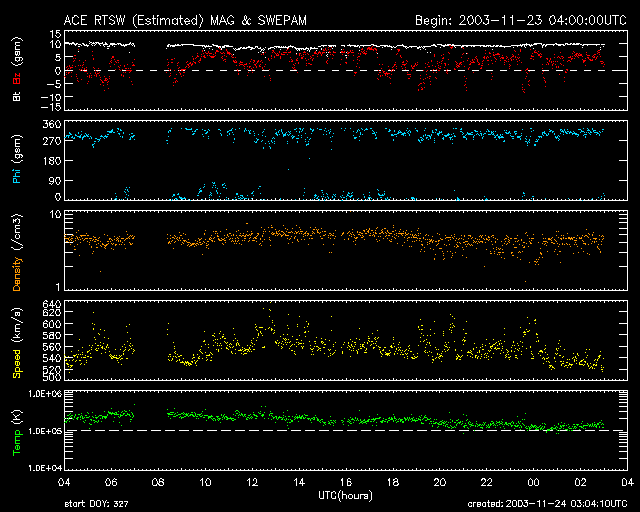The image size is (640, 512).
Task: Click the 20 hour tick label
Action: (439, 483)
